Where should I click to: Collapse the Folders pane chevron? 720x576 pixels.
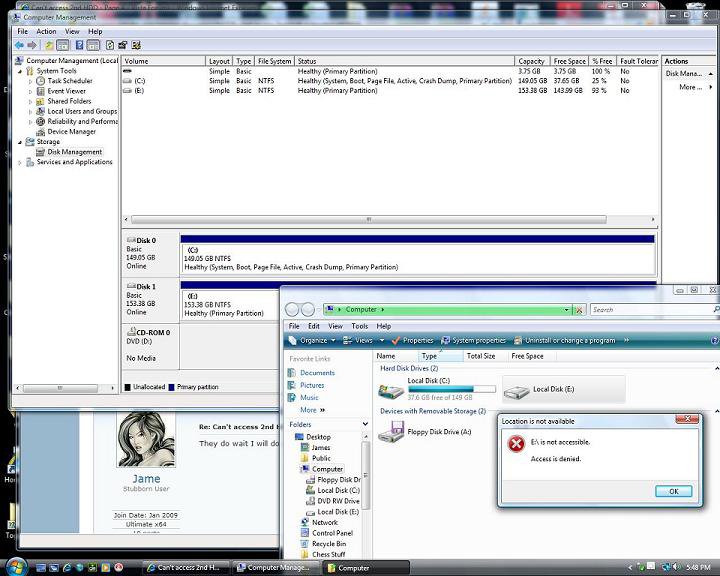365,424
